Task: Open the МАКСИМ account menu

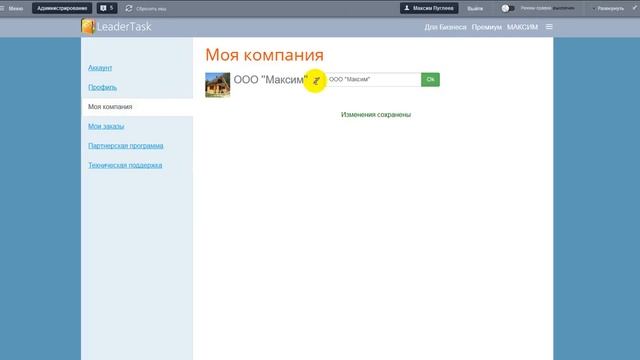Action: 522,27
